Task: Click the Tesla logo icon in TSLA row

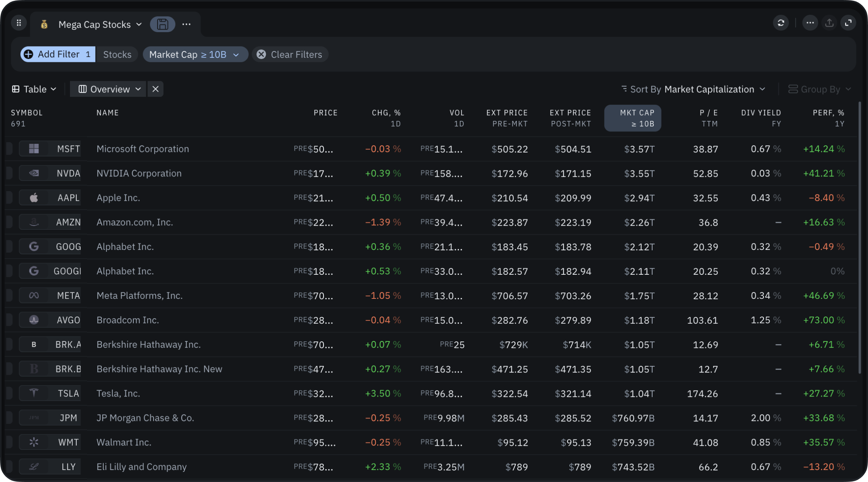Action: pos(34,393)
